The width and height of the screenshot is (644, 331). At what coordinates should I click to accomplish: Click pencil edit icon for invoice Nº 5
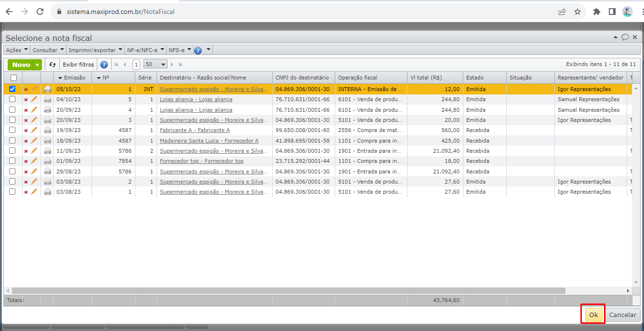[34, 99]
